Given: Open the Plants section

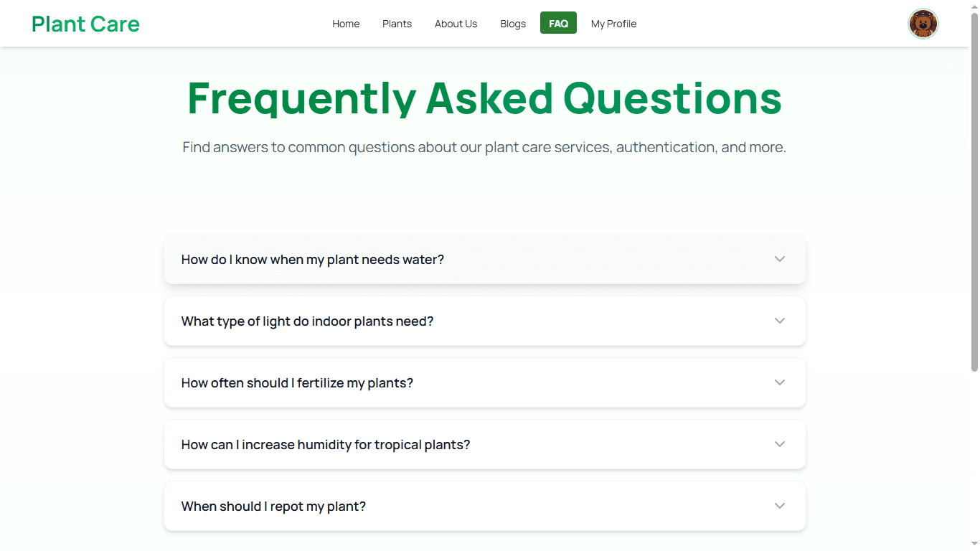Looking at the screenshot, I should (x=397, y=24).
